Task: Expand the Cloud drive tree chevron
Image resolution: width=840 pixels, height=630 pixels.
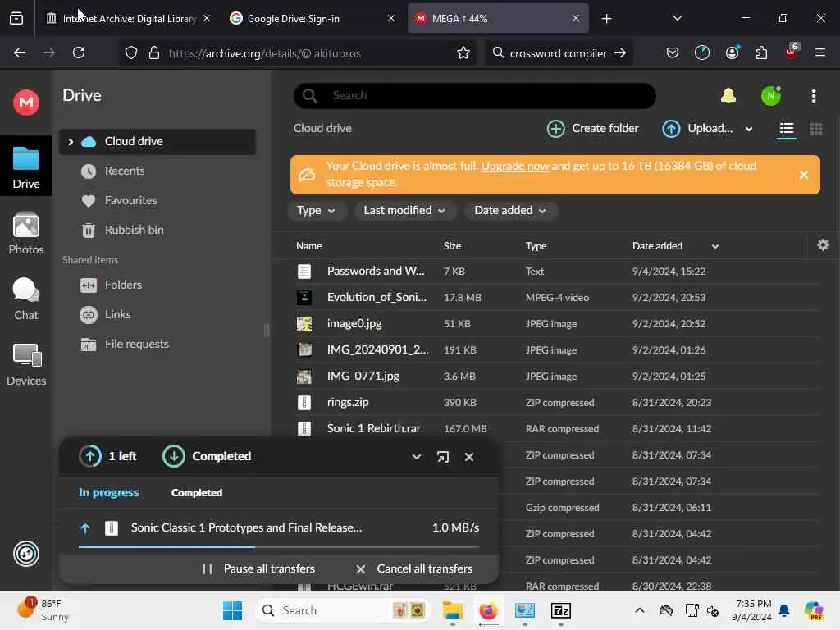Action: click(71, 142)
